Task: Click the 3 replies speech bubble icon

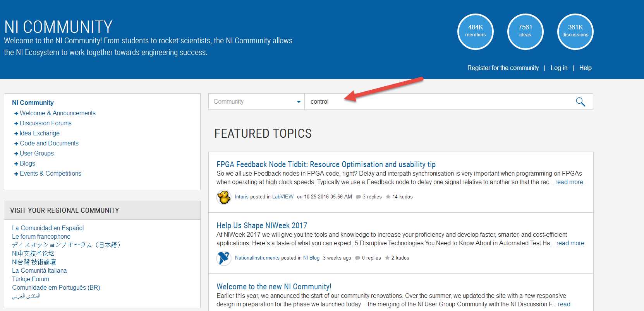Action: coord(358,197)
